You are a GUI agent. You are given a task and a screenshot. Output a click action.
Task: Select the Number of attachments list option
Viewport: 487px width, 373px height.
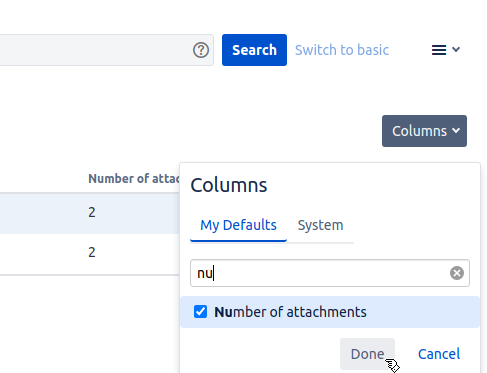tap(330, 312)
